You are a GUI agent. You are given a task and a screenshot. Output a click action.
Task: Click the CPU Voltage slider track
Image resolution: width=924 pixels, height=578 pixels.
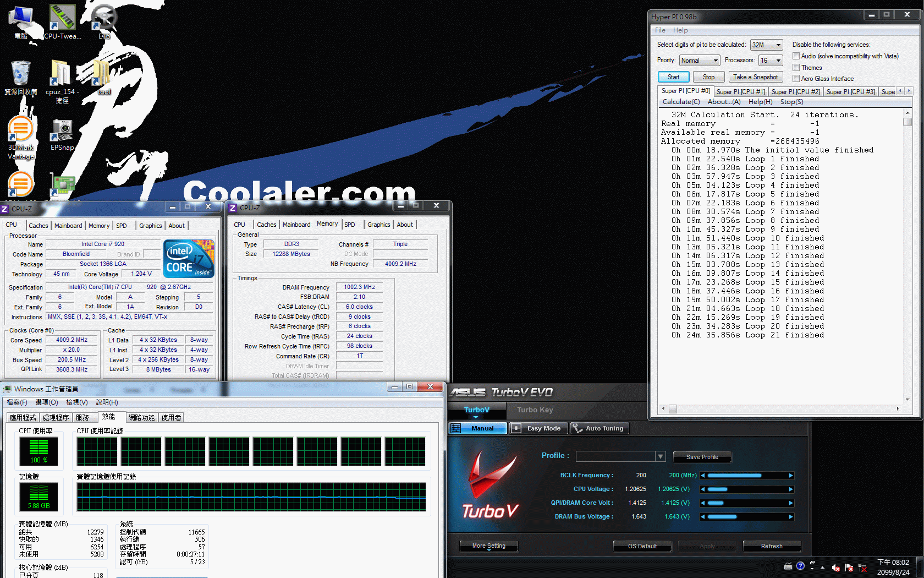747,489
